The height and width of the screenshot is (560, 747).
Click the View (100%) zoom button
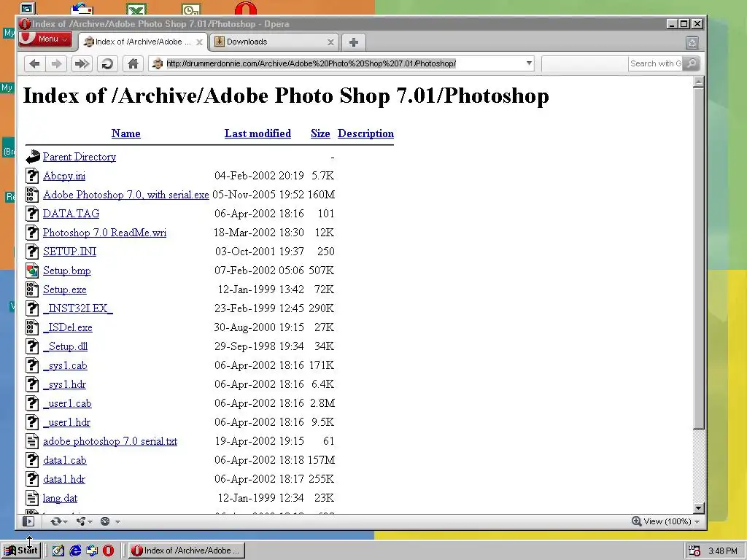point(662,521)
